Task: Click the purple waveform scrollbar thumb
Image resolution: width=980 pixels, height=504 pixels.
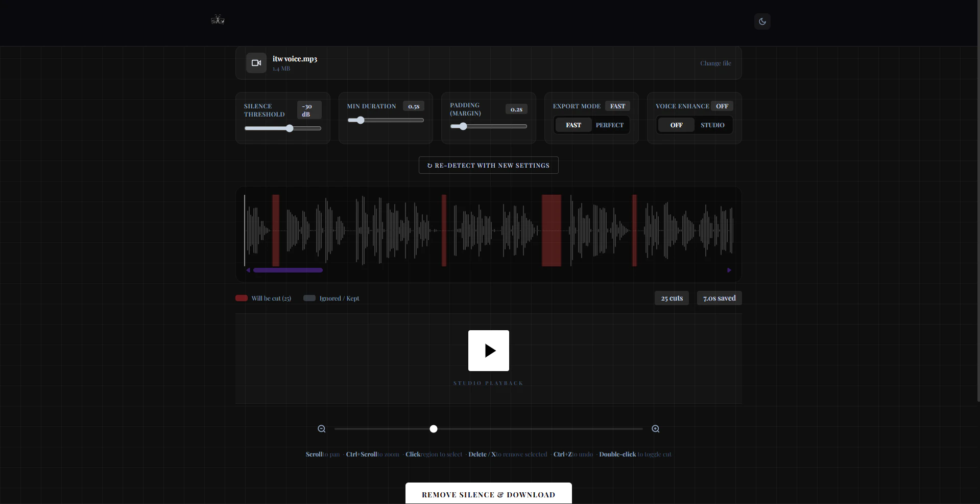Action: [x=288, y=270]
